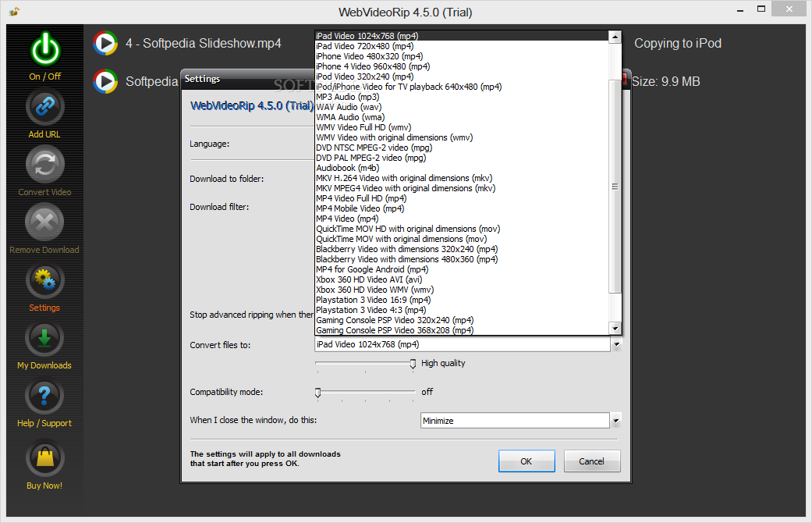Pick Audiobook (m4b) format
Image resolution: width=812 pixels, height=523 pixels.
pos(462,168)
